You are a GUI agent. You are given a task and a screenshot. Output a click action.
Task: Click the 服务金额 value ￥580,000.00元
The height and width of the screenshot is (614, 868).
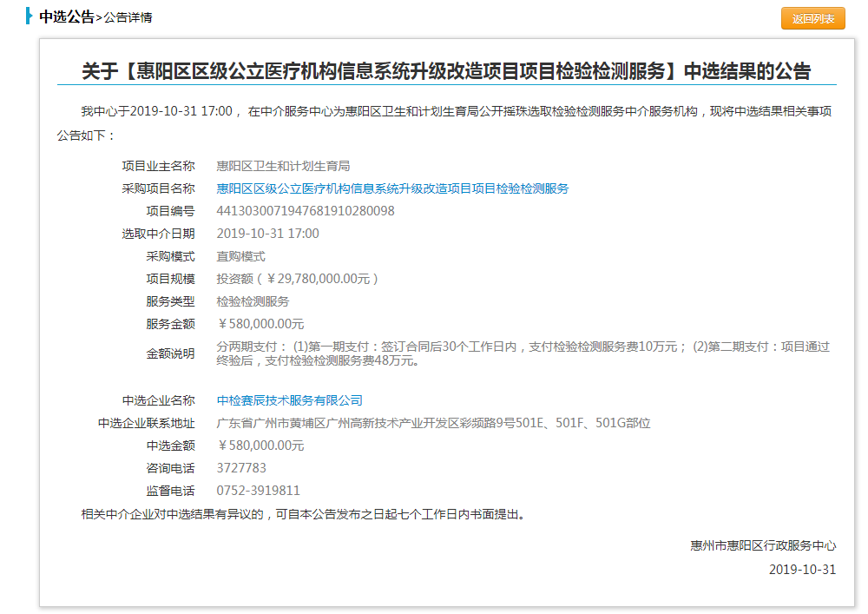(260, 324)
